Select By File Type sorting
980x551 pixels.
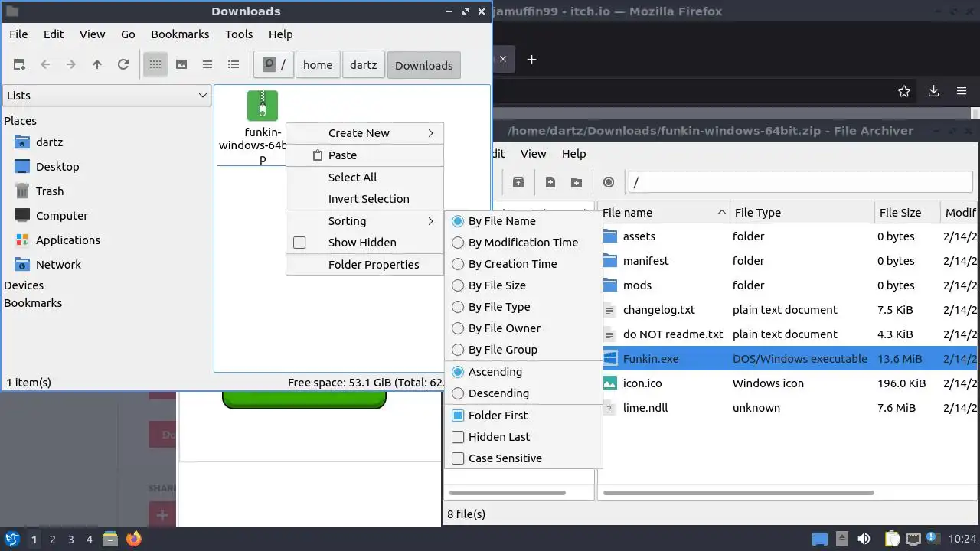[524, 307]
